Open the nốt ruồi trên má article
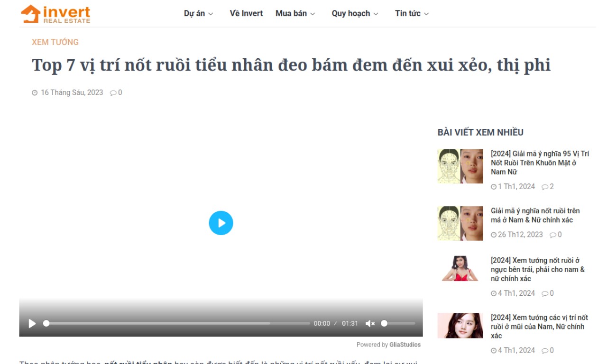Image resolution: width=607 pixels, height=364 pixels. click(535, 215)
